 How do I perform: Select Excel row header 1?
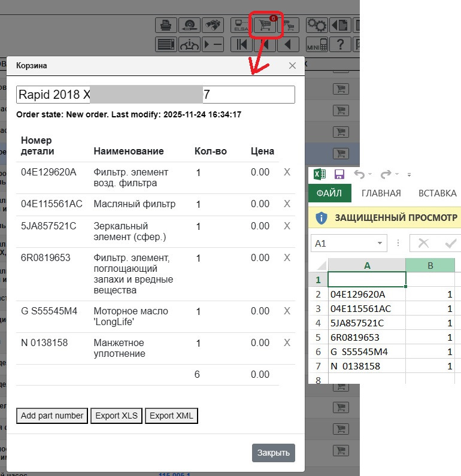318,280
